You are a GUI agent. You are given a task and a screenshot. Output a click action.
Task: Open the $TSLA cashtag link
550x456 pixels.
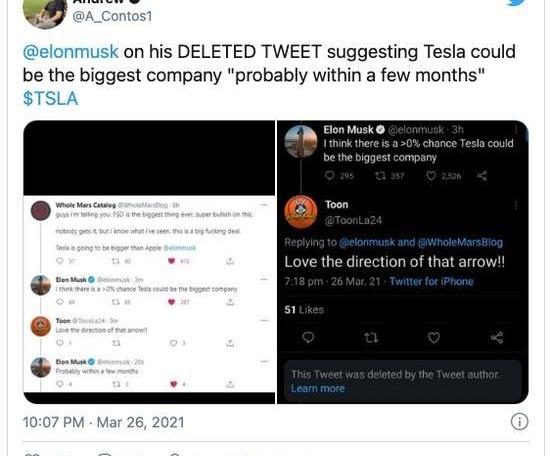(51, 98)
